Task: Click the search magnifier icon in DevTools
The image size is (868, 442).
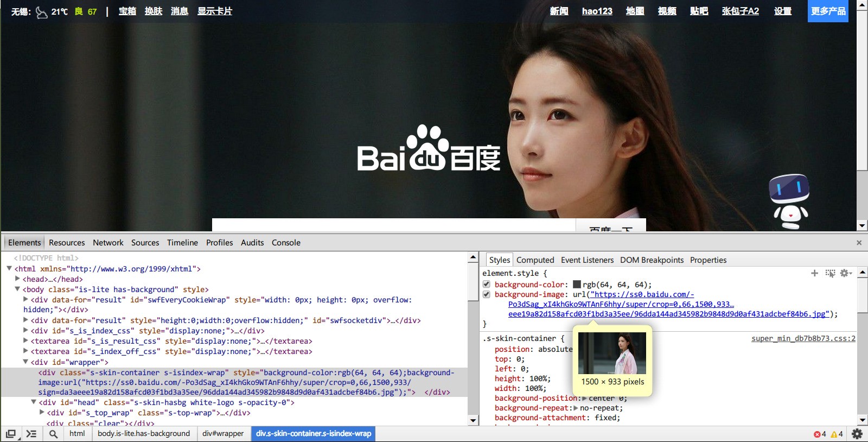Action: [53, 434]
